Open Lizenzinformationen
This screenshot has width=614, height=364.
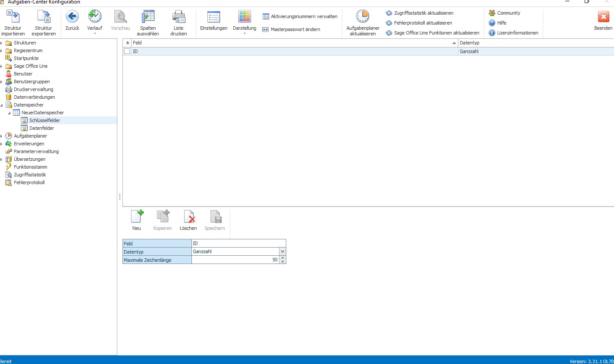click(x=514, y=33)
